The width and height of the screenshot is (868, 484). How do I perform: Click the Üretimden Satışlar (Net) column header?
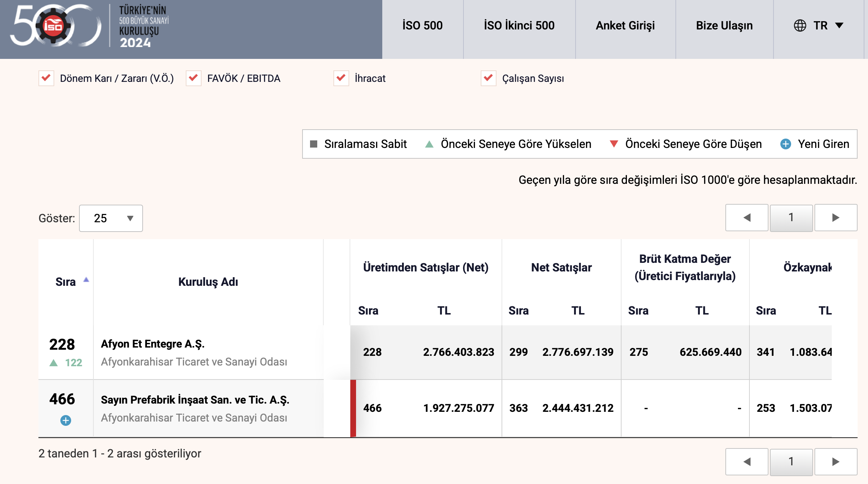click(x=426, y=267)
